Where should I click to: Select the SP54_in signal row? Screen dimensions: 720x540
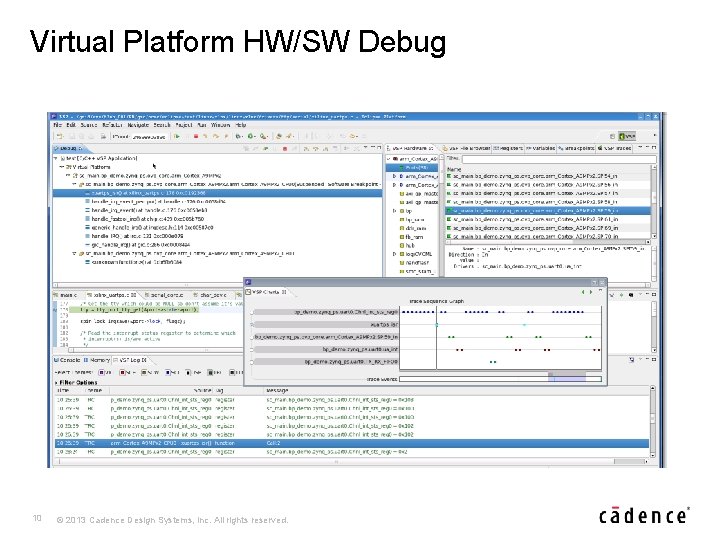548,176
